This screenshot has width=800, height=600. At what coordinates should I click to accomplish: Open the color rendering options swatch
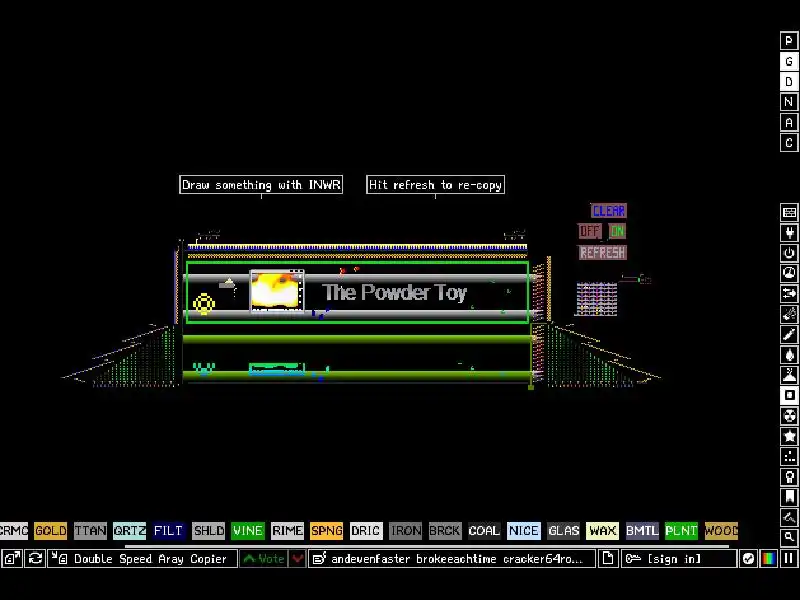click(x=769, y=559)
